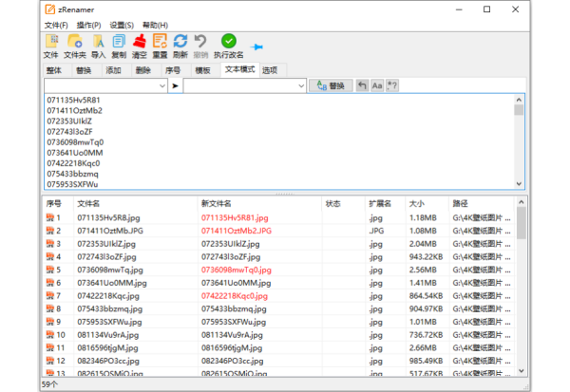
Task: Click the 替换 replace button
Action: [331, 86]
